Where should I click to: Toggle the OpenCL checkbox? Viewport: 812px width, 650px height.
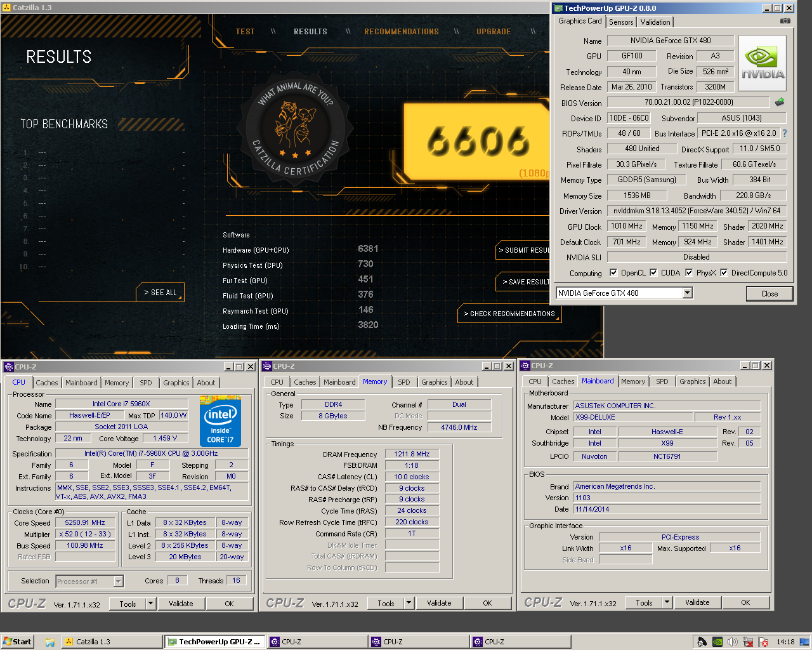tap(613, 273)
